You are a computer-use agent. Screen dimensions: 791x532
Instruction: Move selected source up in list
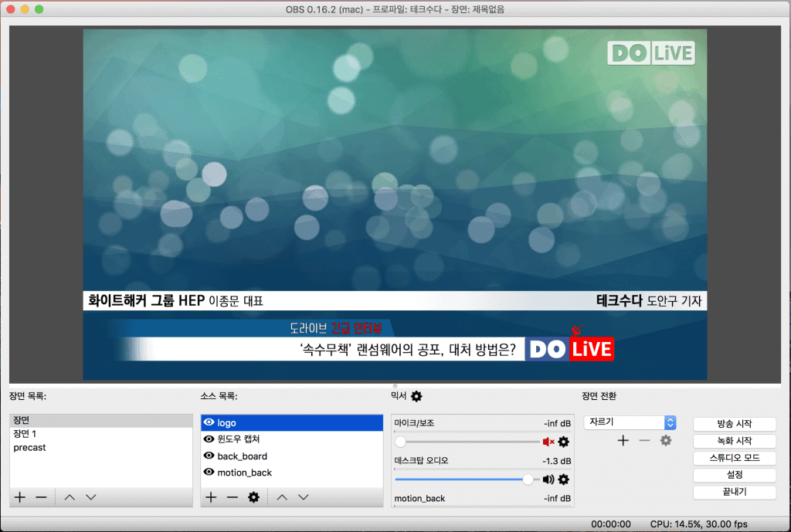(x=282, y=497)
